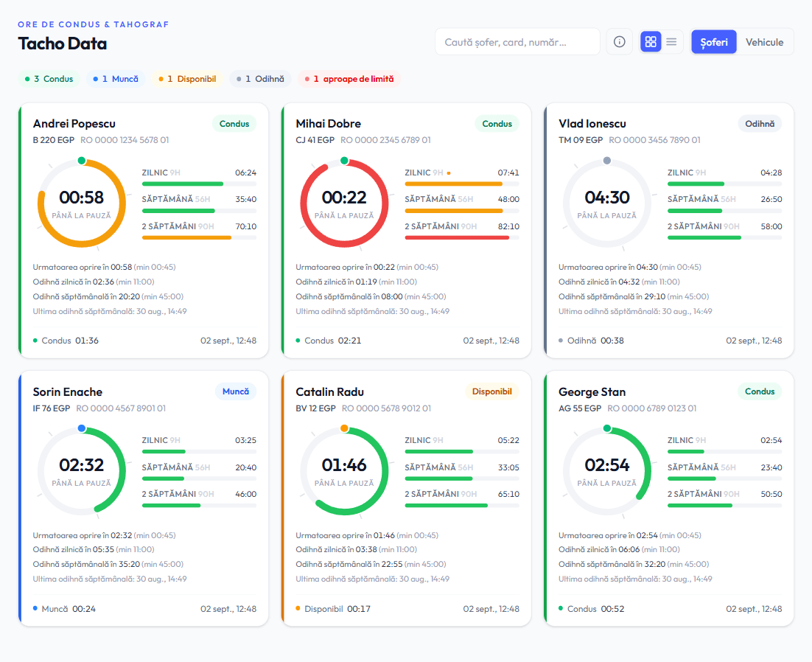Click Catalin Radu's Disponibil badge
This screenshot has height=662, width=812.
[x=492, y=391]
